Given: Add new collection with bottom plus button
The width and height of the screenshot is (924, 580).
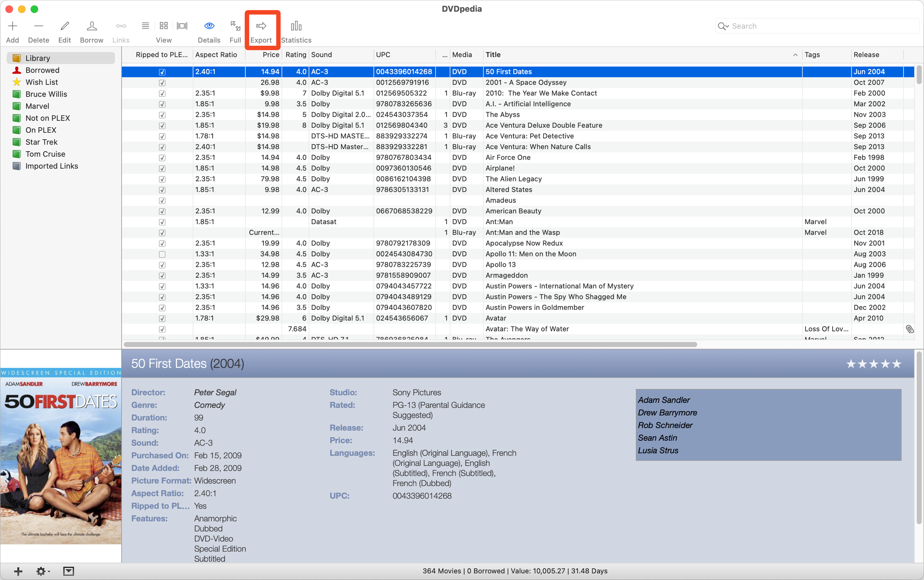Looking at the screenshot, I should (x=18, y=571).
